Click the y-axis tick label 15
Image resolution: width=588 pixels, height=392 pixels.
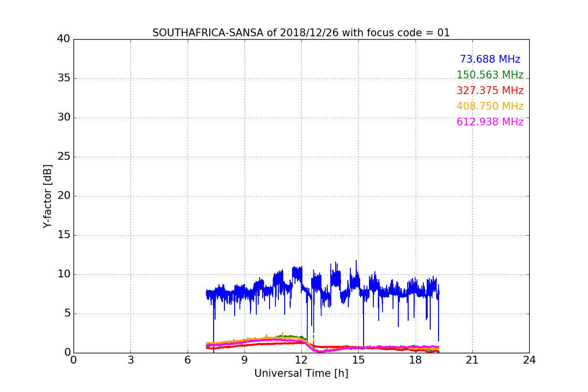click(x=64, y=235)
